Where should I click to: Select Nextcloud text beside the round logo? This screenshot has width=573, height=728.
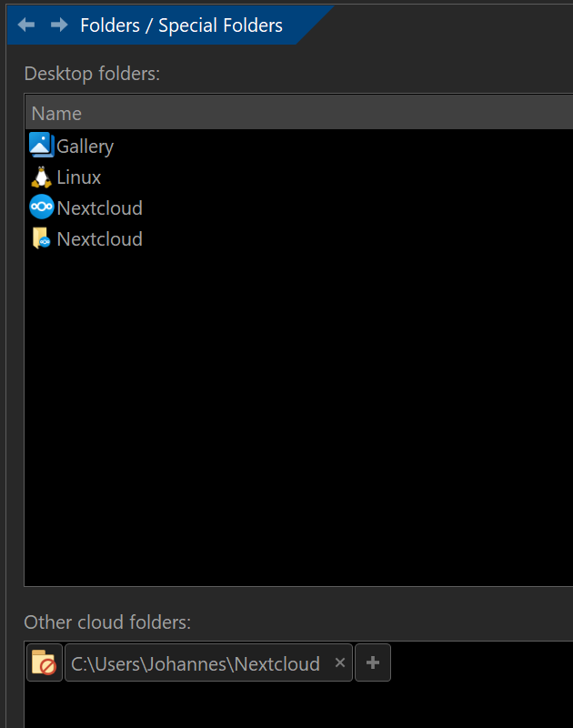[99, 208]
